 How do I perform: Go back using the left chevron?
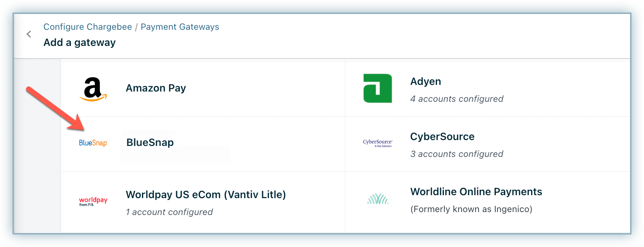[29, 34]
